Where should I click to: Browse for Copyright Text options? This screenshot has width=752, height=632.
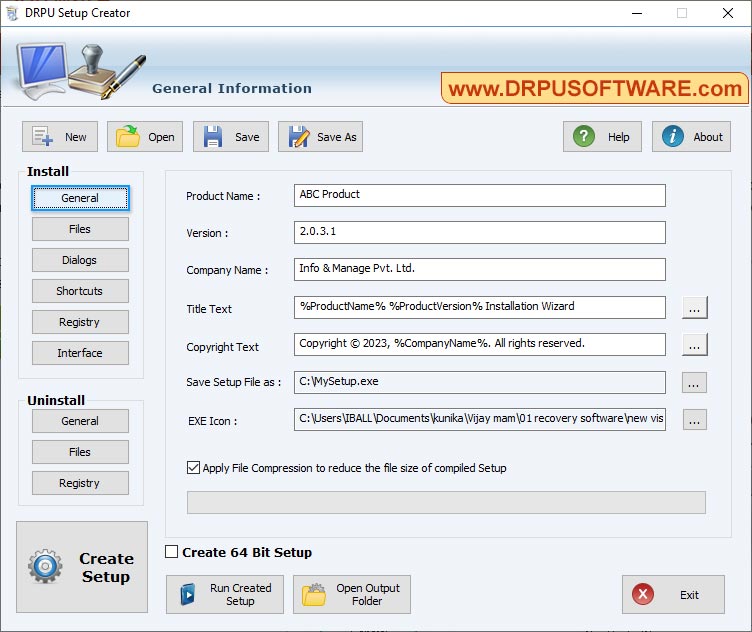(694, 345)
